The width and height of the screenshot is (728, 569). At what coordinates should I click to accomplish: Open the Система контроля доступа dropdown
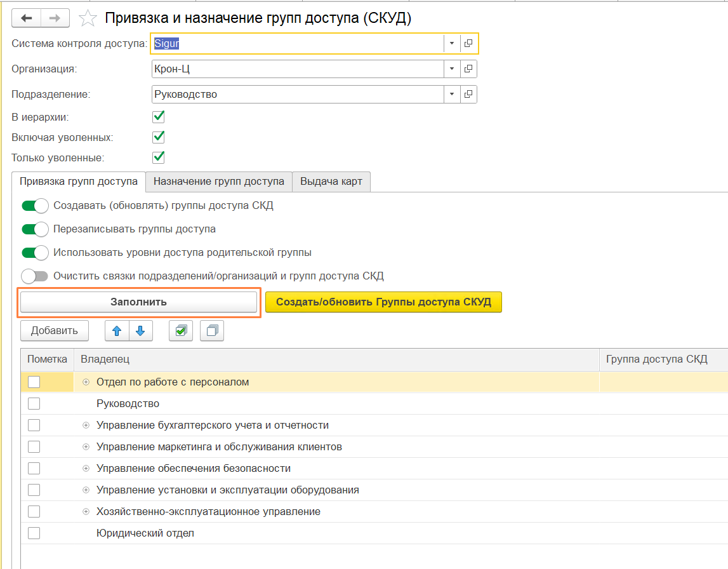tap(451, 43)
